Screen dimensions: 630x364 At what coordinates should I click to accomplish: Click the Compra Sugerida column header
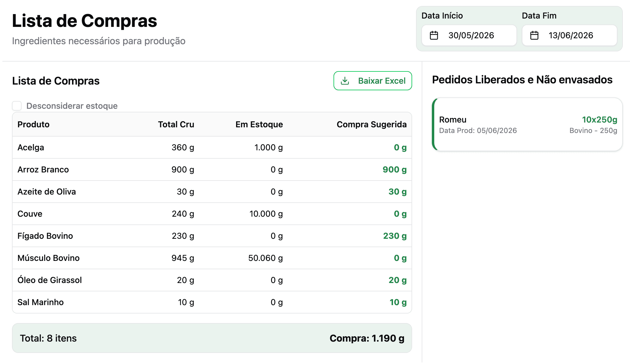tap(371, 124)
